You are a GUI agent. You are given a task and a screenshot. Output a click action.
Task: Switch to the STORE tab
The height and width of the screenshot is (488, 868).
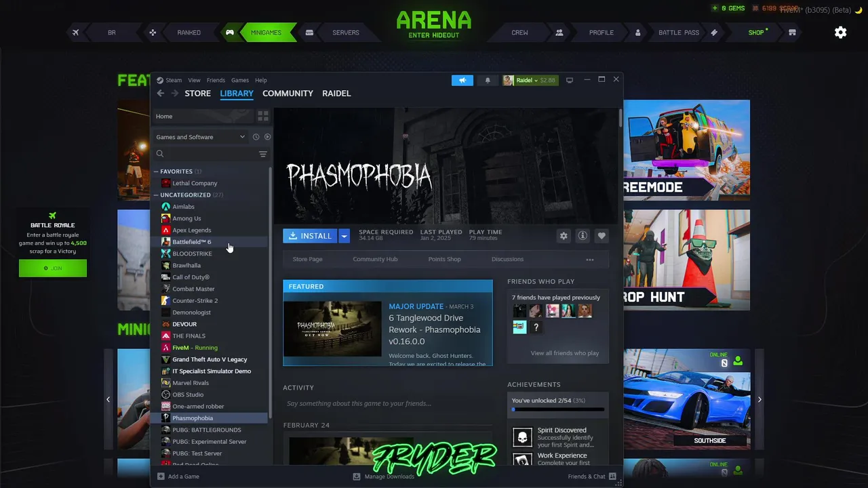(198, 94)
